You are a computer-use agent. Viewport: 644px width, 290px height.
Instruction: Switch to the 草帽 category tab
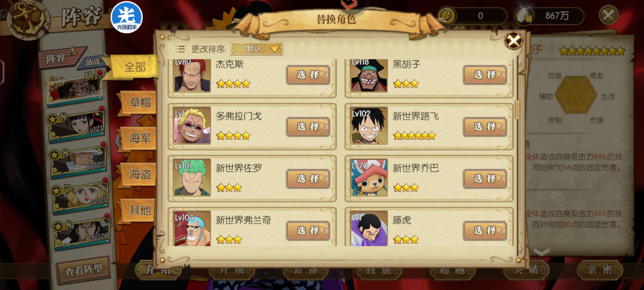(x=139, y=103)
